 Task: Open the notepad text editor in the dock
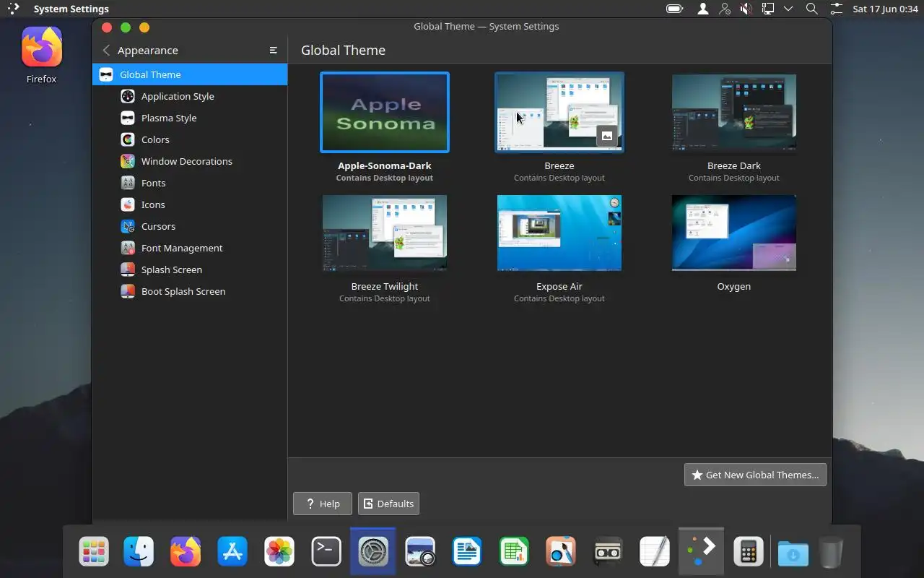[655, 552]
